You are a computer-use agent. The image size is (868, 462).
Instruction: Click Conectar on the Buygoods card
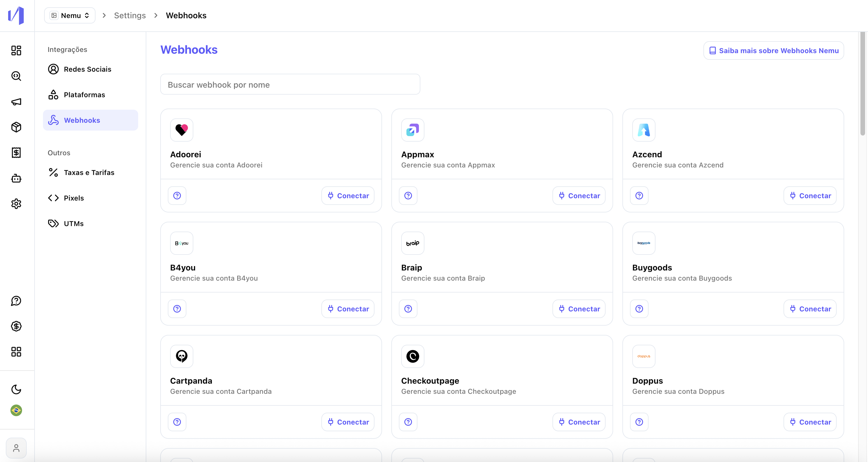click(811, 309)
